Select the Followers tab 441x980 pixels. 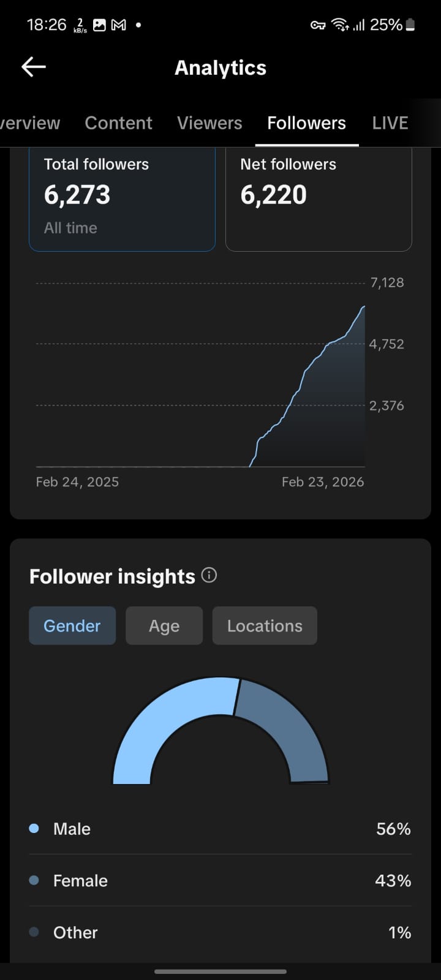point(306,123)
